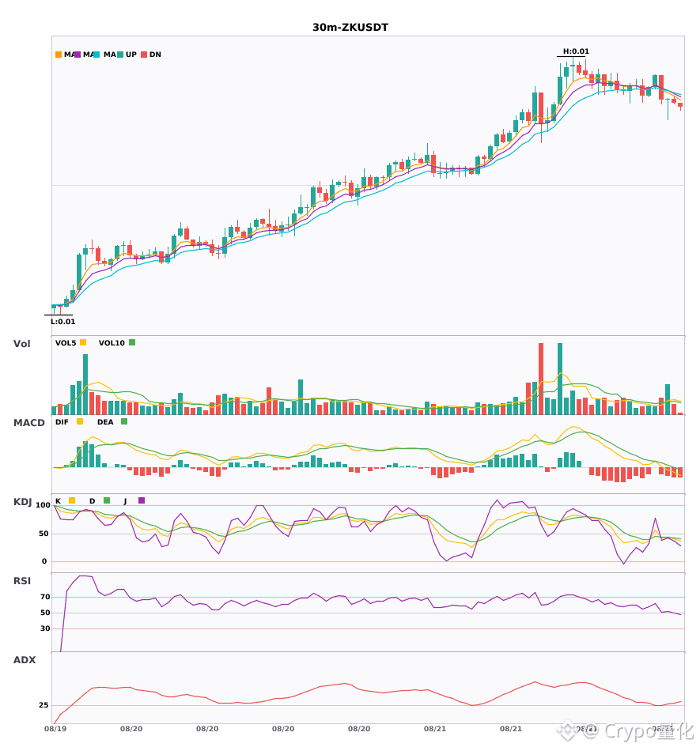Toggle the red DN legend swatch

(144, 55)
